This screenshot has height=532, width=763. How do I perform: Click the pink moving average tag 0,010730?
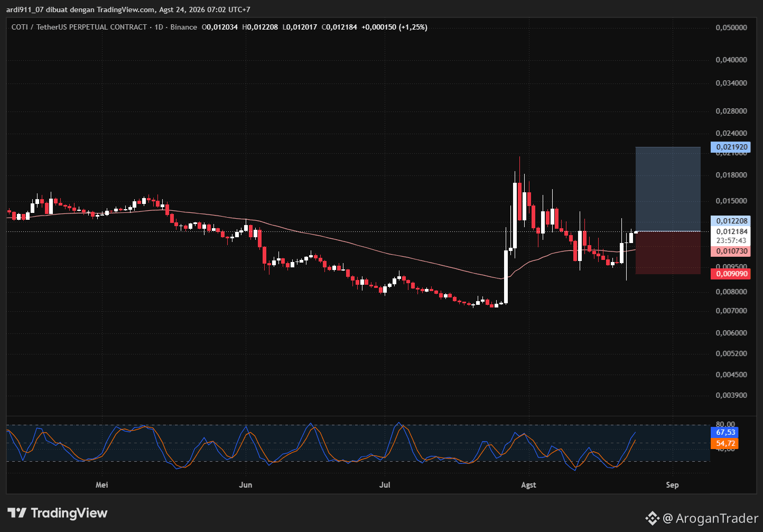[x=731, y=251]
